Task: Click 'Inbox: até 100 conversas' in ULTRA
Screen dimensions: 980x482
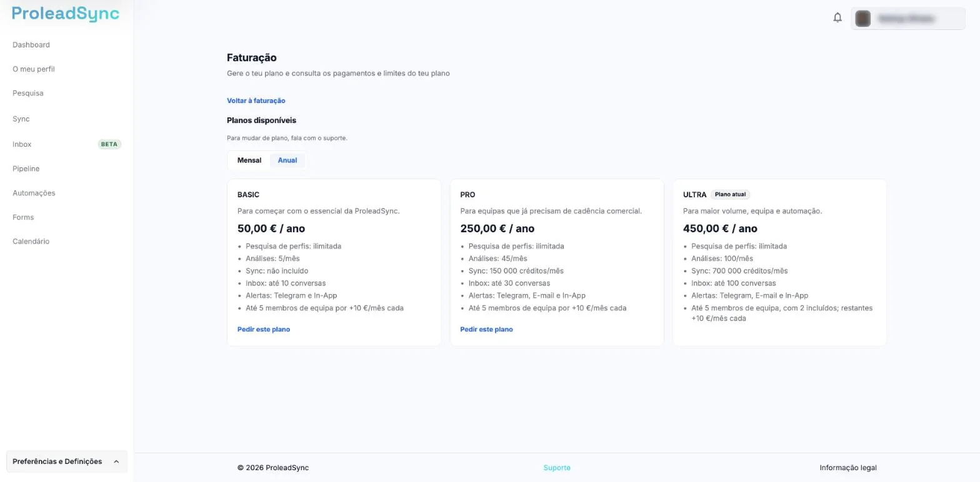Action: (734, 283)
